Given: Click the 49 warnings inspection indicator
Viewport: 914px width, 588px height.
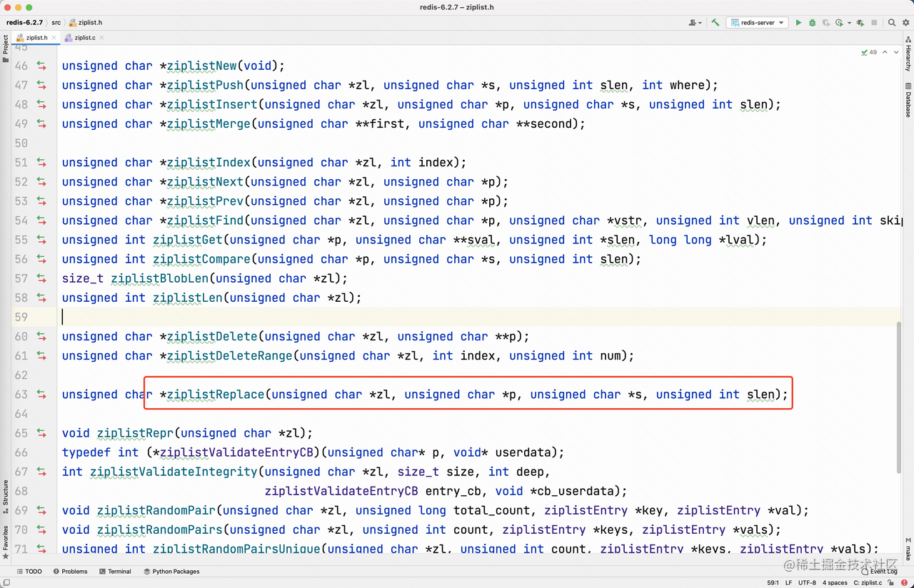Looking at the screenshot, I should click(869, 52).
